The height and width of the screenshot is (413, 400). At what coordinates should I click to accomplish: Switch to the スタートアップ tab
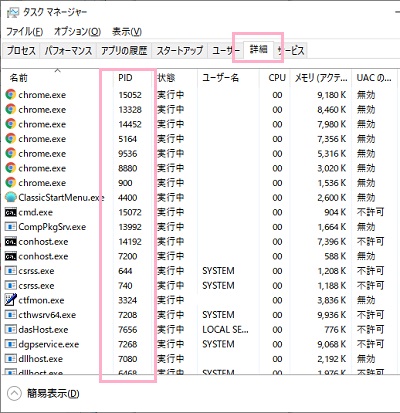click(180, 51)
